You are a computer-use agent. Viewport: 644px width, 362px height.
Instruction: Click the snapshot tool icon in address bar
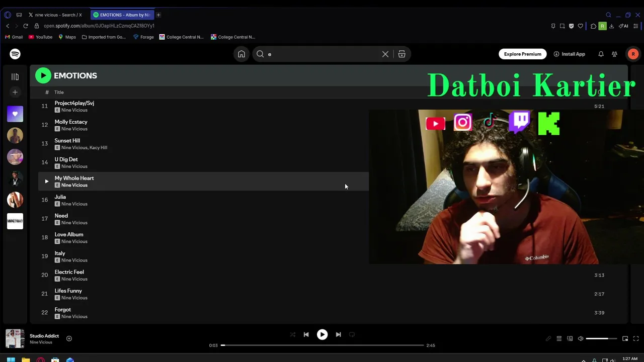[562, 26]
